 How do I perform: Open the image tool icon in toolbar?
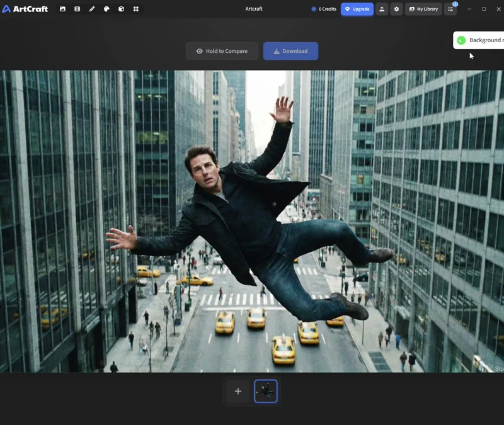tap(62, 9)
